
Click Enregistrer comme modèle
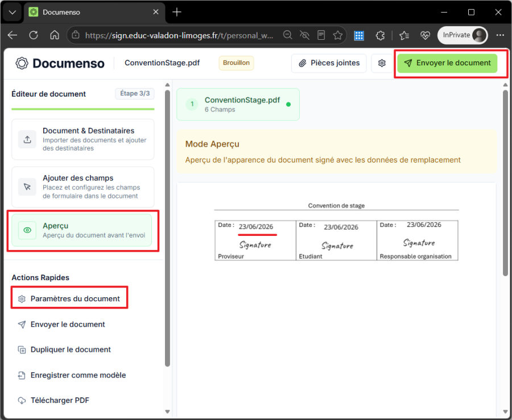(x=72, y=375)
